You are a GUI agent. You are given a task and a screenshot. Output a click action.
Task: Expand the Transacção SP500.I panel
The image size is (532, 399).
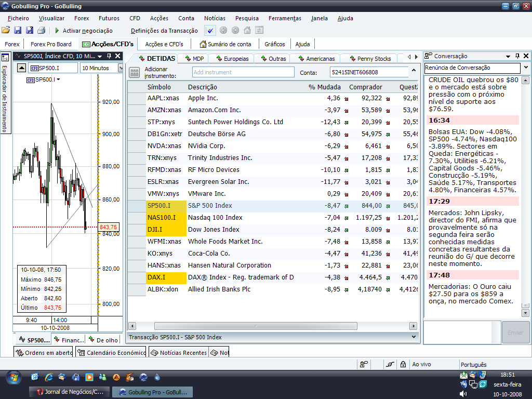coord(414,337)
